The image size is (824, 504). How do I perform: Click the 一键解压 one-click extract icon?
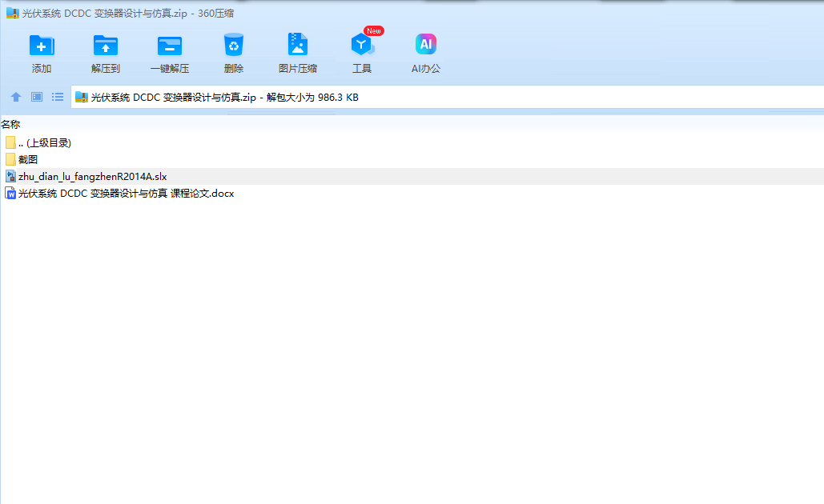click(x=170, y=46)
